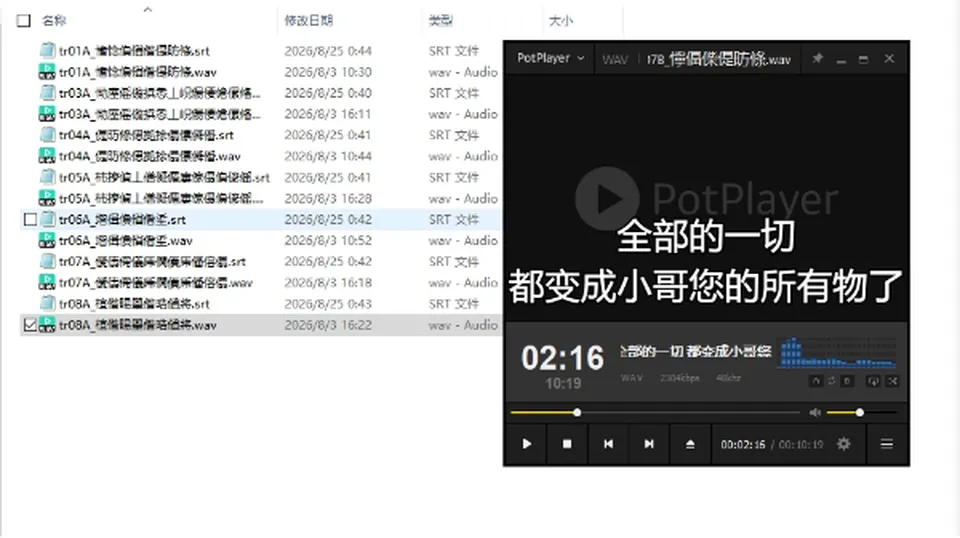
Task: Open PotPlayer preferences via the gear icon
Action: point(844,444)
